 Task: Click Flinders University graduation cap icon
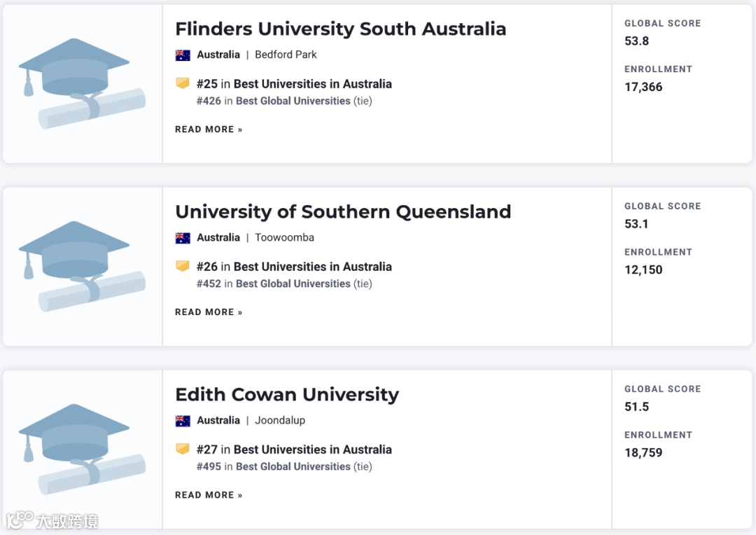[81, 84]
